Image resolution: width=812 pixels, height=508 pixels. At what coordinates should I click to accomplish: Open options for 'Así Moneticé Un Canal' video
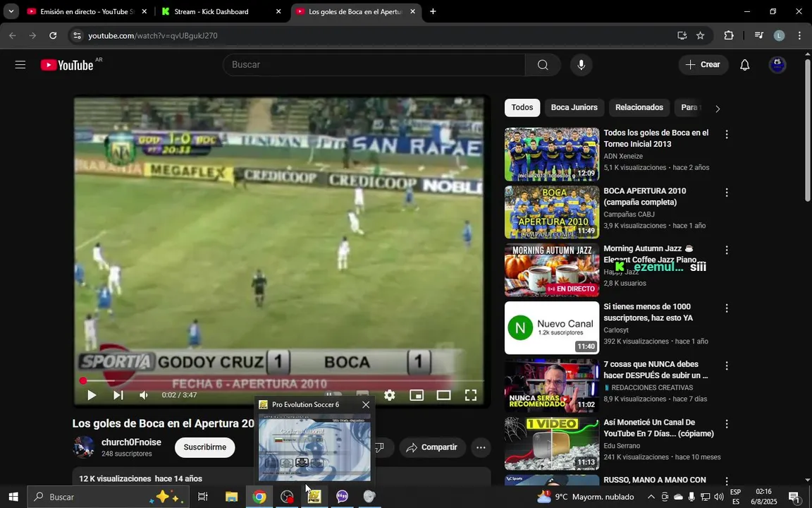pyautogui.click(x=727, y=423)
